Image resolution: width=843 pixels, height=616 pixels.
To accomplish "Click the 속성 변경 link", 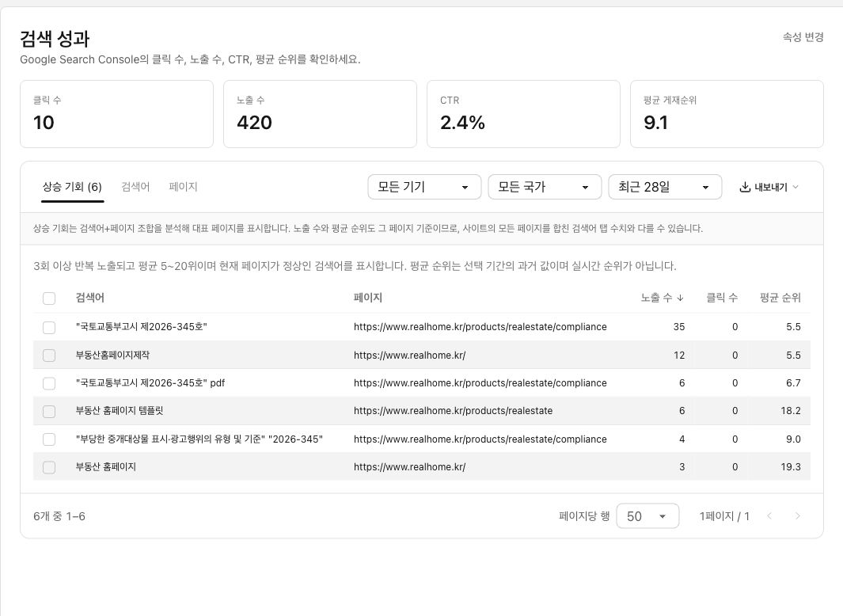I will pyautogui.click(x=803, y=37).
